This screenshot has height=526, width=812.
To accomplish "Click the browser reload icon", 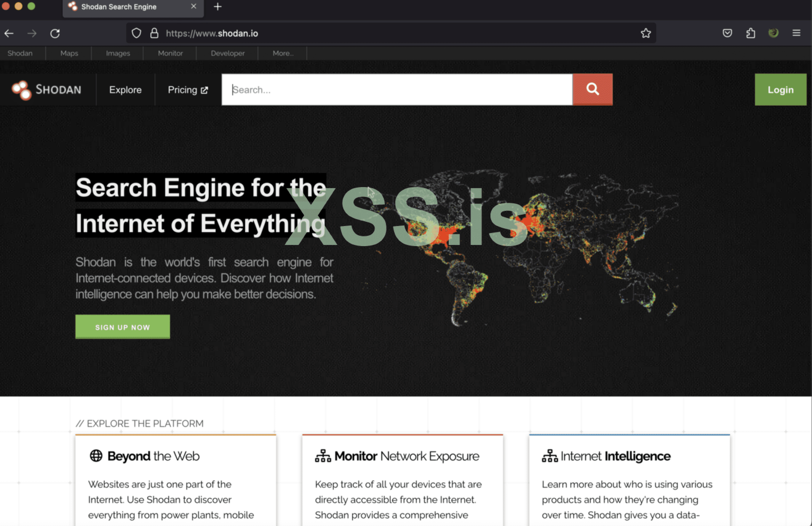I will point(55,34).
